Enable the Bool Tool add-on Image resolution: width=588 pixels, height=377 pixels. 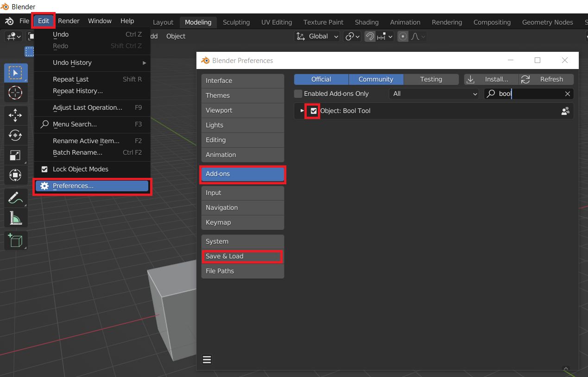[313, 111]
